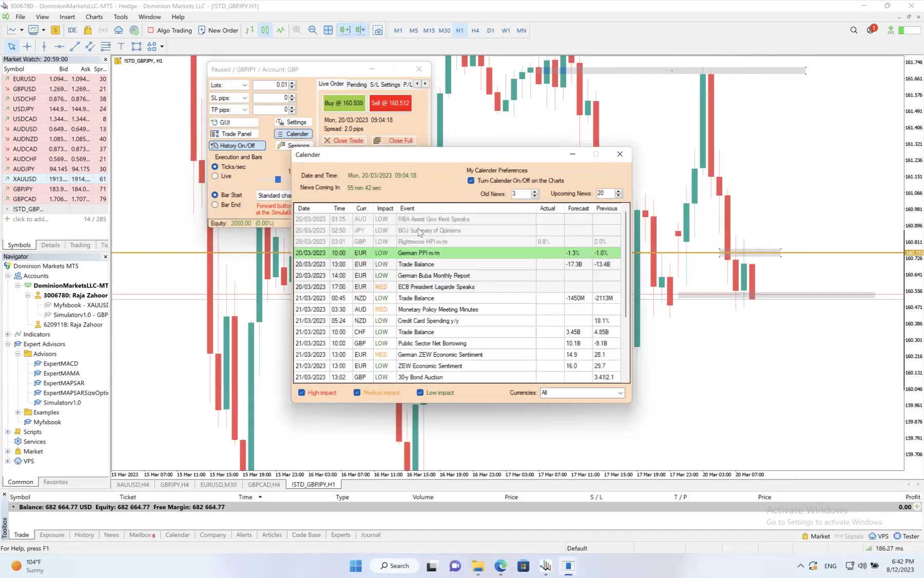This screenshot has height=578, width=924.
Task: Toggle Turn Calender On/Off on the Charts
Action: pos(471,181)
